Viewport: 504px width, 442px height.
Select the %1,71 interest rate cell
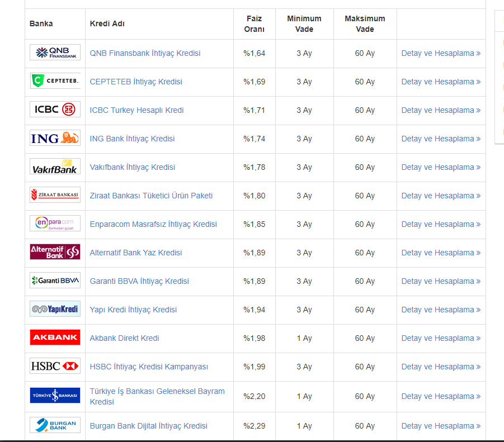coord(255,110)
